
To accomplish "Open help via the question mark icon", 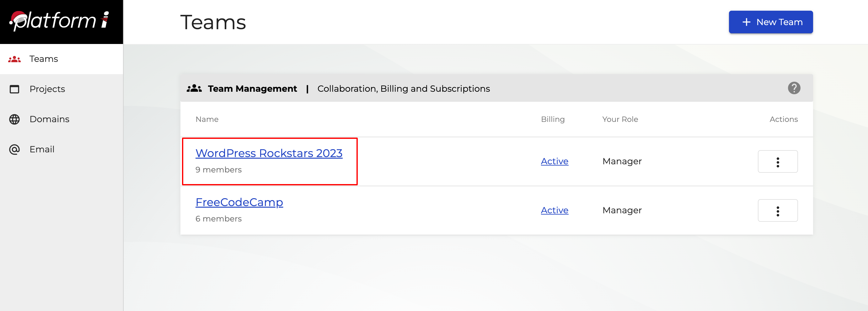I will [x=794, y=88].
